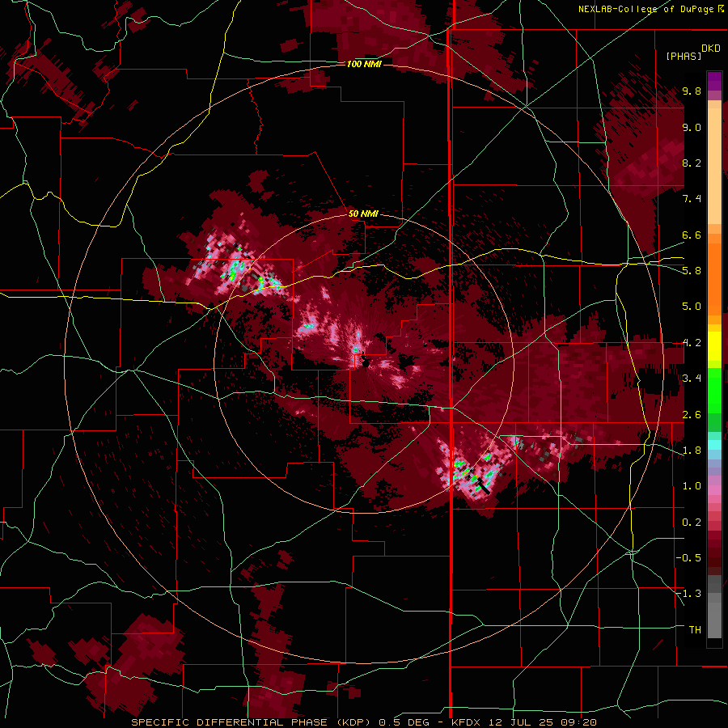Click the 9.8 color scale value
Screen dimensions: 728x728
click(692, 91)
